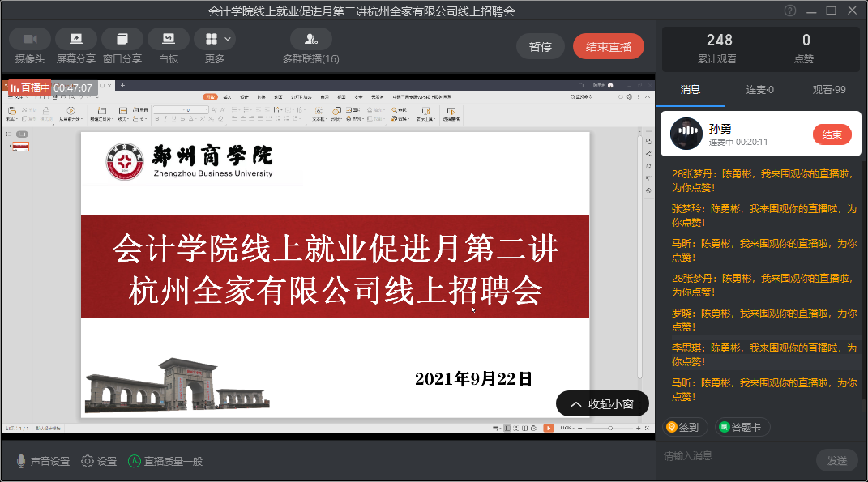The height and width of the screenshot is (482, 868).
Task: Open the 设置 gear settings
Action: point(99,462)
